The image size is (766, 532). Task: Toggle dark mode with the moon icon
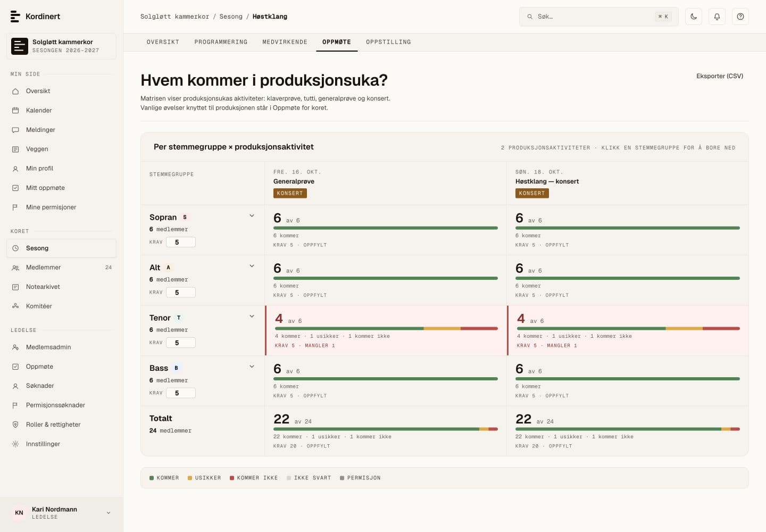point(694,16)
